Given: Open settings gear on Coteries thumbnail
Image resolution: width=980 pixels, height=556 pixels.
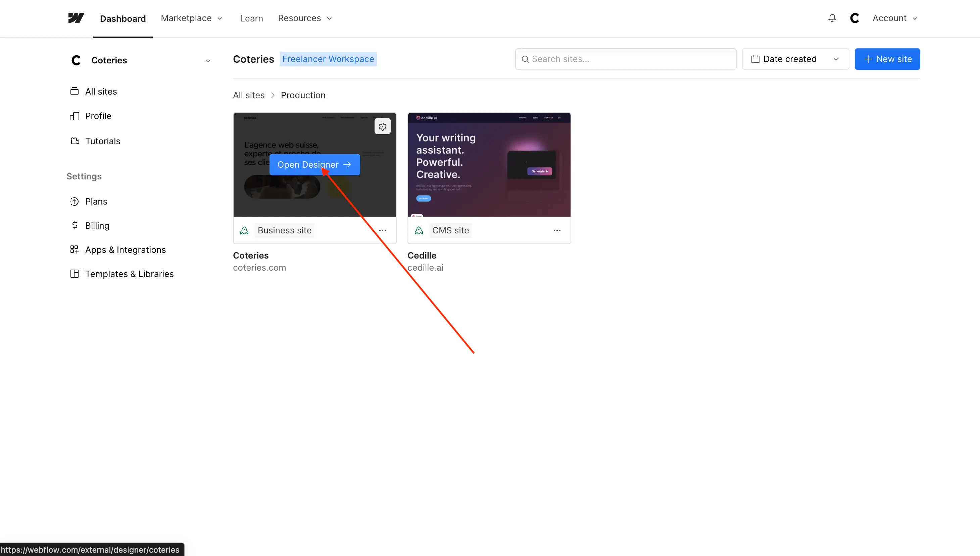Looking at the screenshot, I should [x=383, y=126].
